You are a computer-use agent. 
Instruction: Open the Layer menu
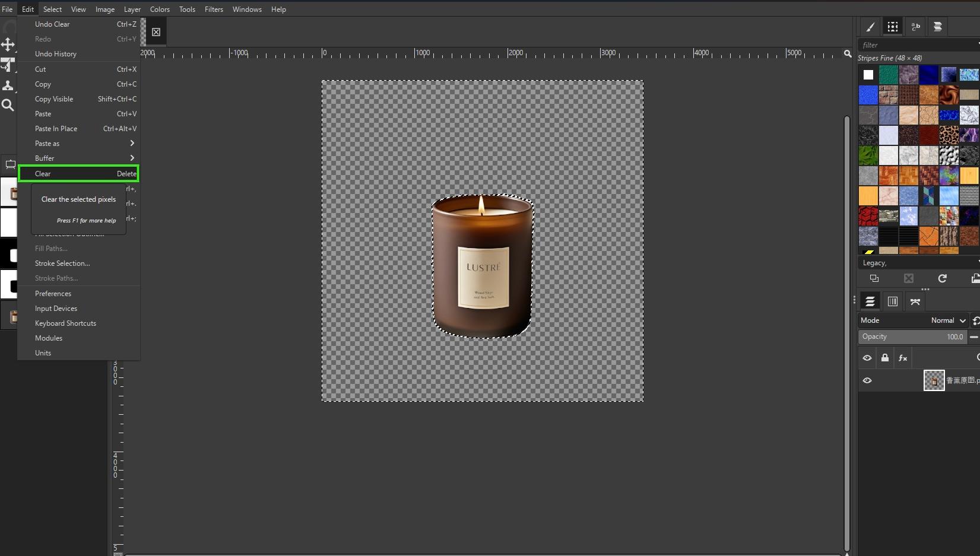tap(132, 9)
